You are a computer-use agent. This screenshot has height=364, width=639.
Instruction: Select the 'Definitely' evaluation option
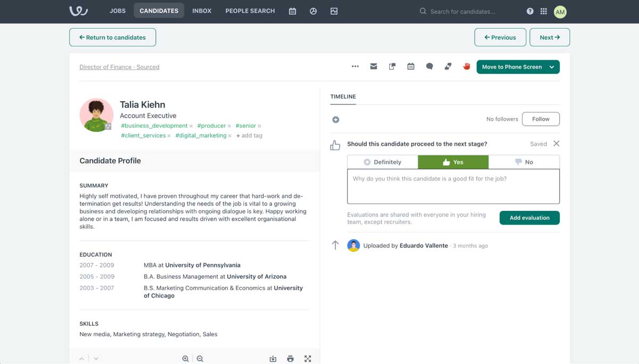[x=382, y=162]
